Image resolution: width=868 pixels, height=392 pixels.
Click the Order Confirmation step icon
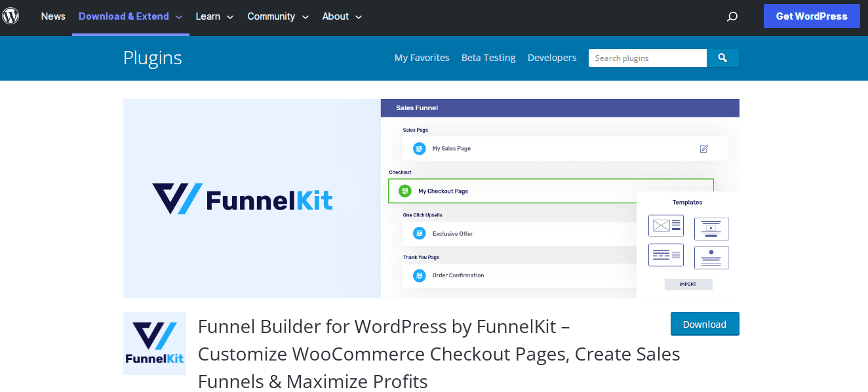pyautogui.click(x=419, y=275)
